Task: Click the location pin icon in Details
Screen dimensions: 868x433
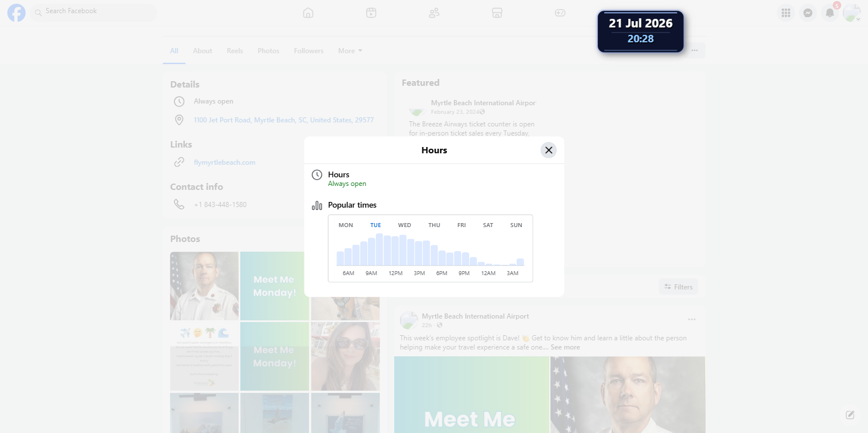Action: pos(179,120)
